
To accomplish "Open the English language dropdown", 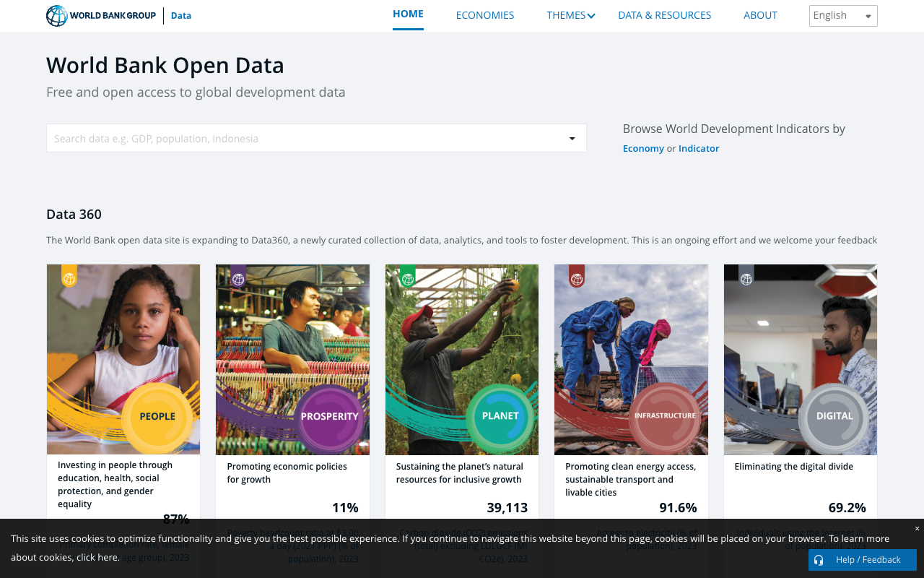I will pyautogui.click(x=842, y=15).
